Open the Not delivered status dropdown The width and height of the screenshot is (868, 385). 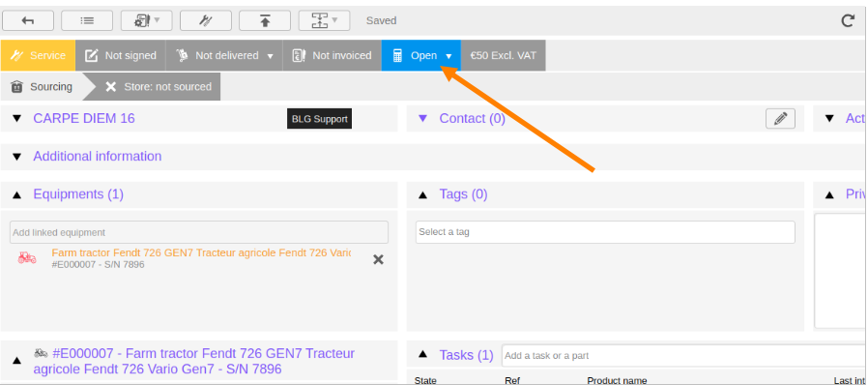[224, 55]
